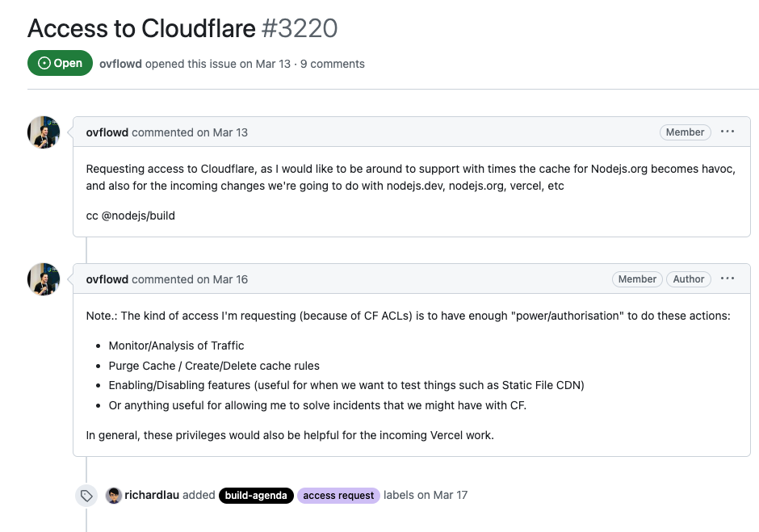759x532 pixels.
Task: Click richardlau's small avatar icon
Action: tap(114, 495)
